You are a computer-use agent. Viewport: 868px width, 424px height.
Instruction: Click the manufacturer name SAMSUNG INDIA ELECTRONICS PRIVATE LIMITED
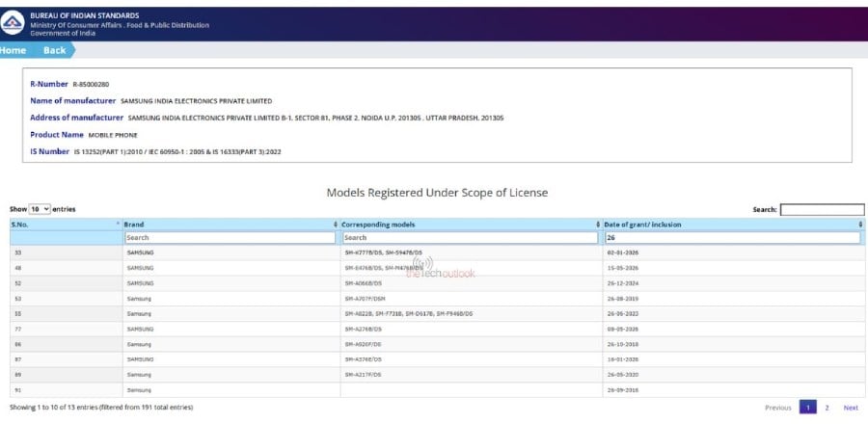tap(197, 101)
